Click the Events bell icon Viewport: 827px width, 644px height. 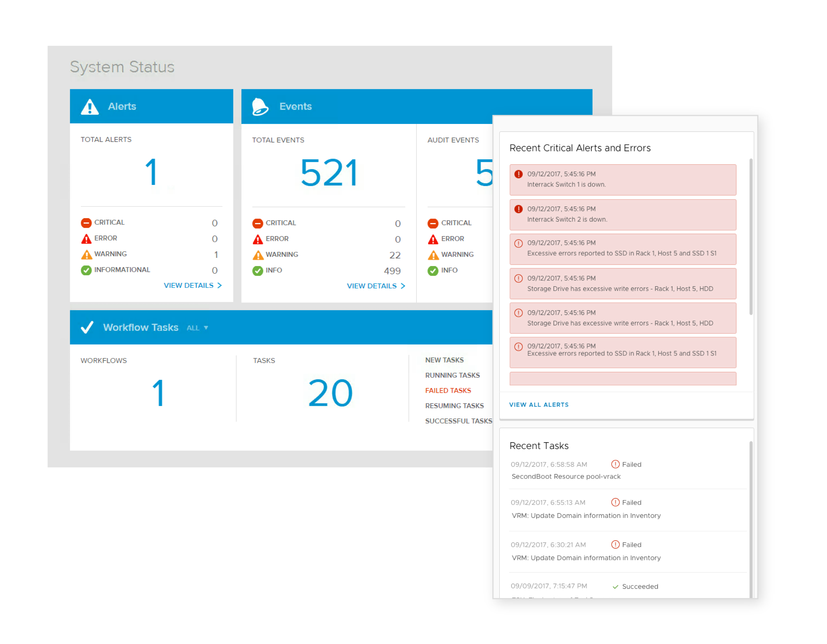tap(260, 107)
